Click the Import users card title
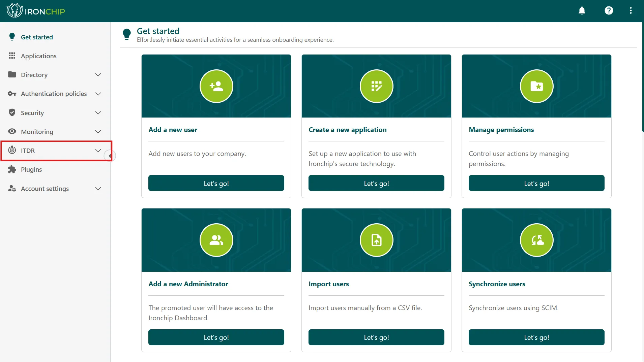 coord(329,284)
